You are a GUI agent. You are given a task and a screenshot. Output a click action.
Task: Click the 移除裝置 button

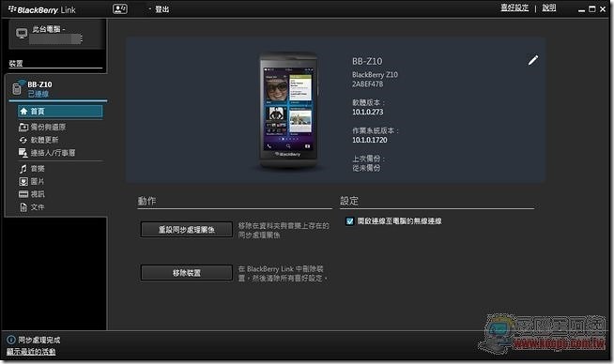187,273
